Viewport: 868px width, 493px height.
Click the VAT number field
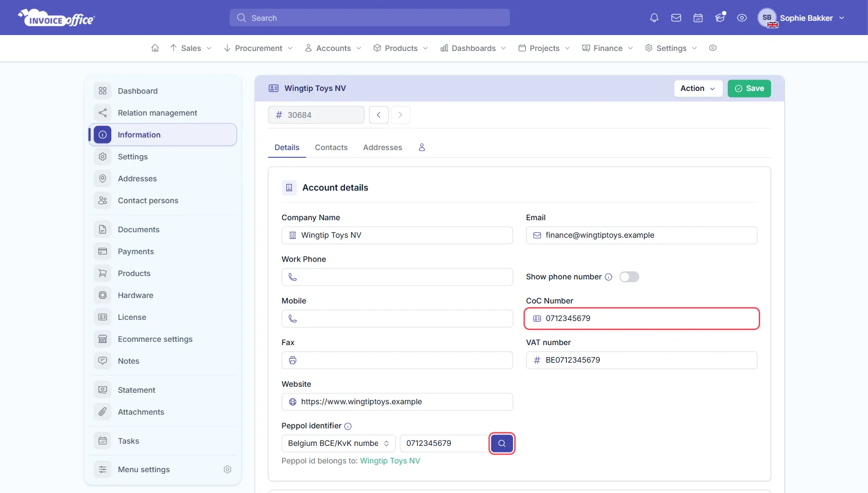[x=642, y=360]
